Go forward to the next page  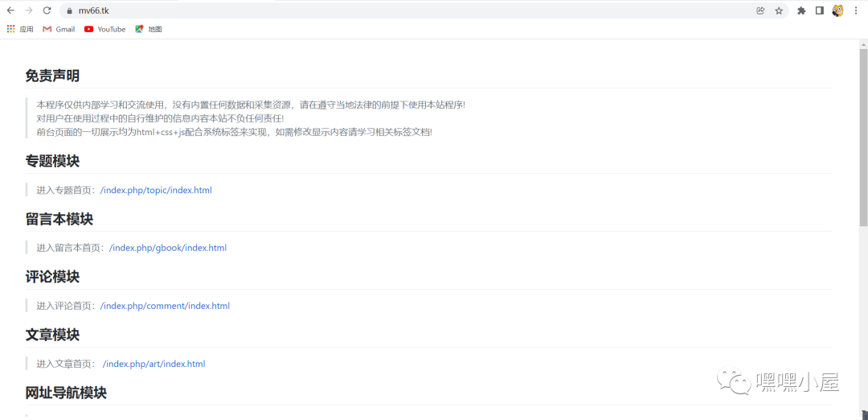(29, 10)
